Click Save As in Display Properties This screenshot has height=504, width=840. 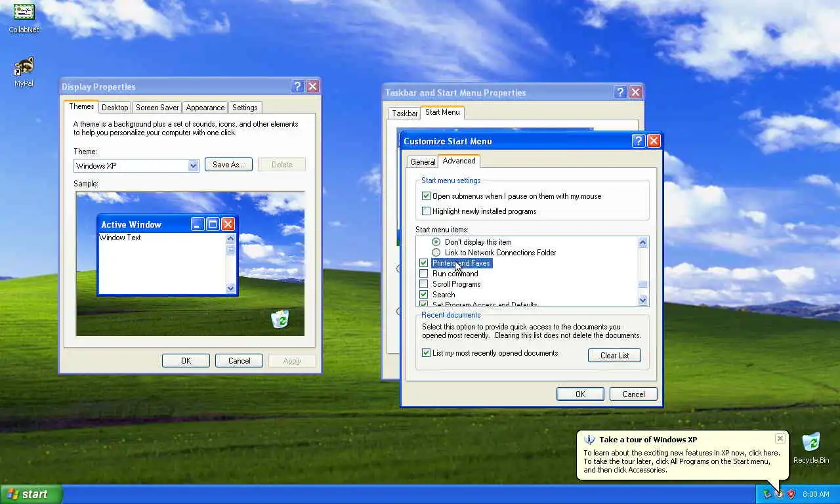point(228,165)
